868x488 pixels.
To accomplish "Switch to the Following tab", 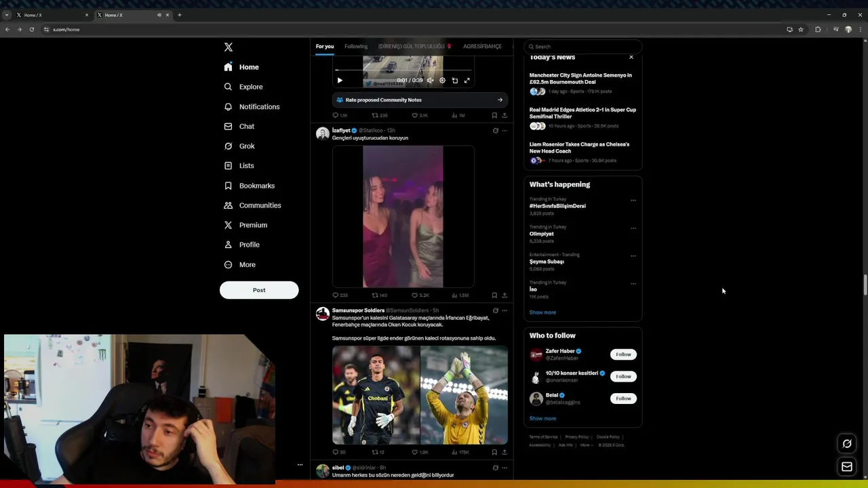I will click(x=356, y=46).
